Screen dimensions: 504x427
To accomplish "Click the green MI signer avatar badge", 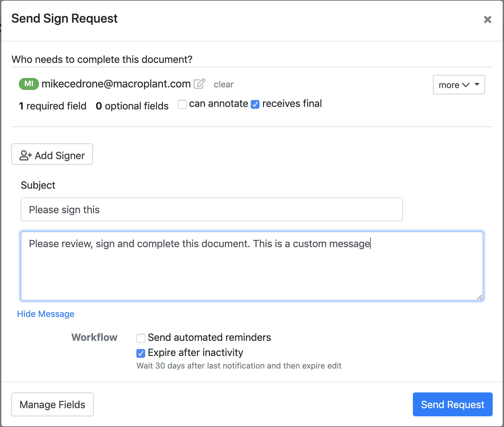I will tap(29, 84).
